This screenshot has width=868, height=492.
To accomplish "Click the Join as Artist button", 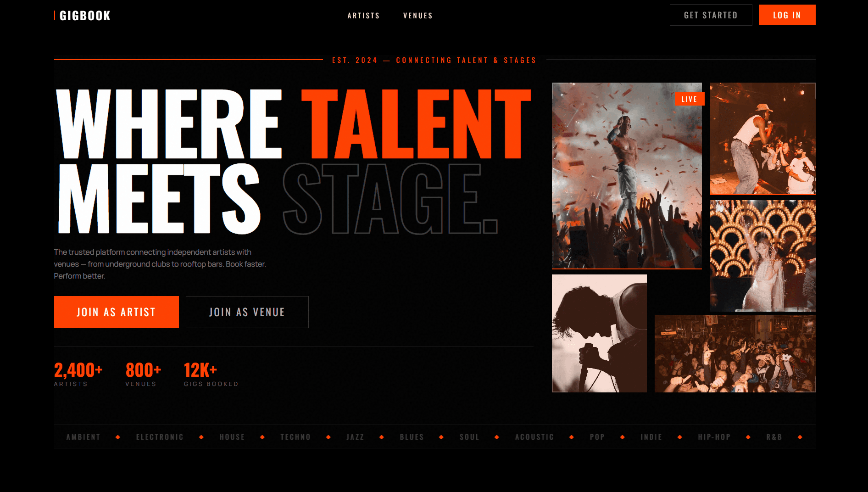I will pos(117,312).
